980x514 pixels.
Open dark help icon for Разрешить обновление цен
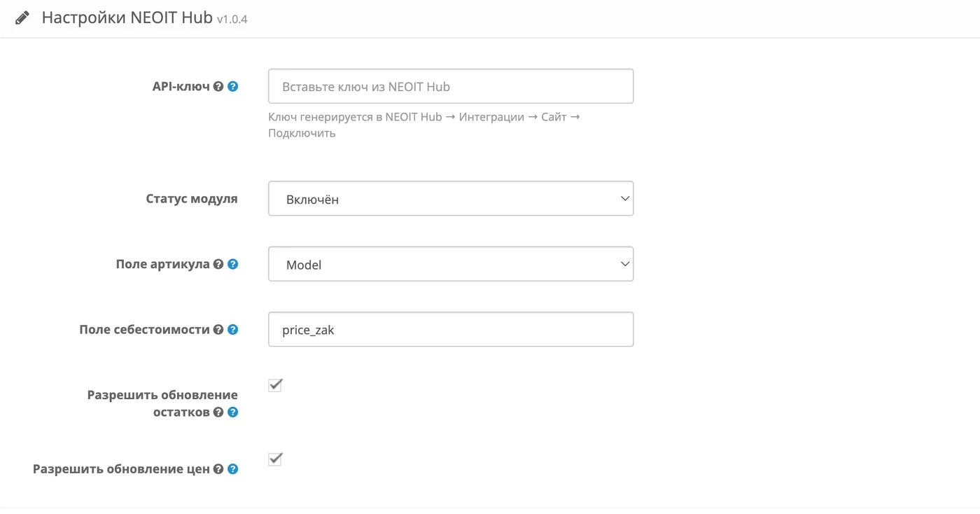[x=218, y=469]
